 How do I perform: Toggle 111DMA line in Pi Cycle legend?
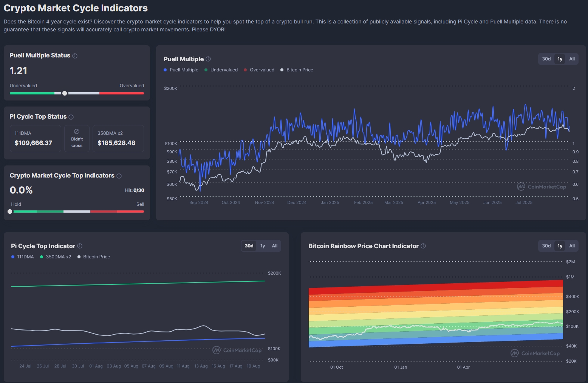click(x=23, y=257)
